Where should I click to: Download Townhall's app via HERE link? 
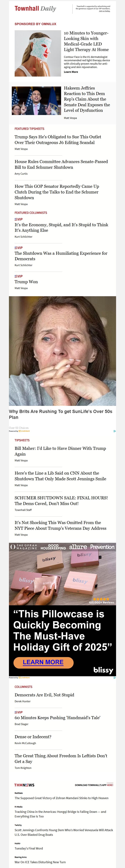[x=110, y=785]
